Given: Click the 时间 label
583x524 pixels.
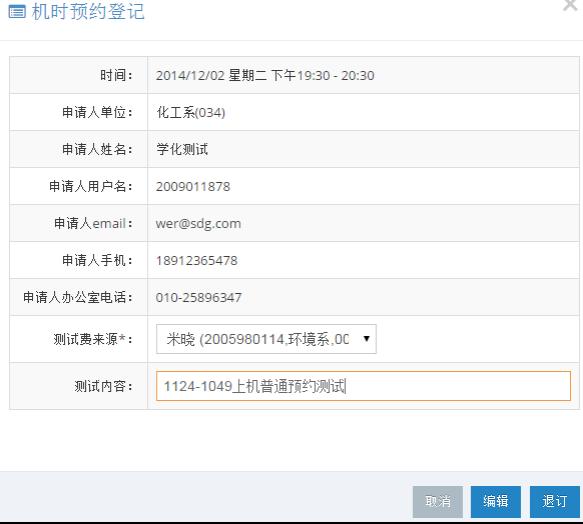Looking at the screenshot, I should 116,75.
